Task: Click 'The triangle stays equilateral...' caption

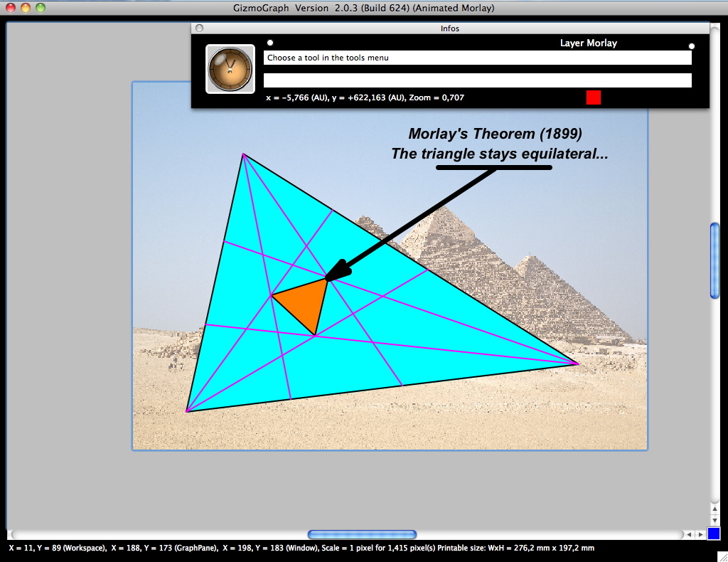Action: (500, 154)
